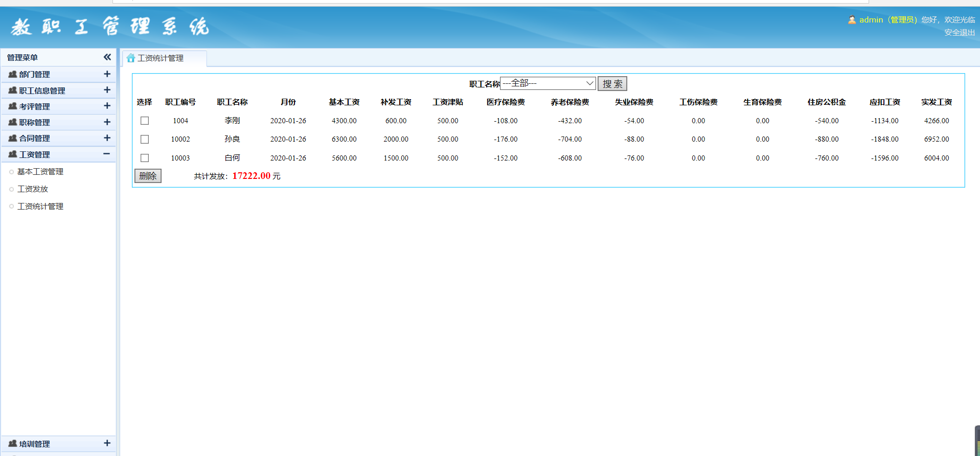Expand the 职称管理 menu section
The image size is (980, 456).
pos(107,122)
